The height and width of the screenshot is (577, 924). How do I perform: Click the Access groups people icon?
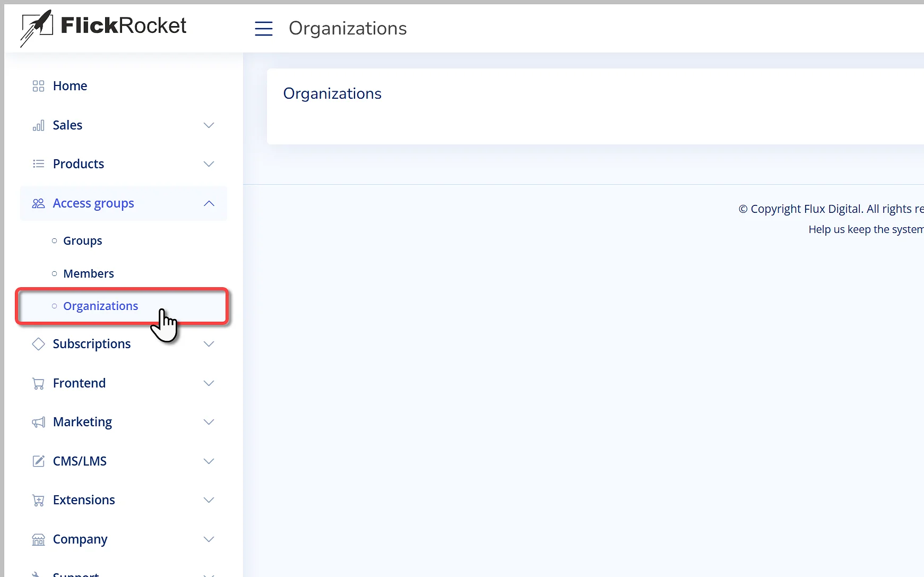38,203
